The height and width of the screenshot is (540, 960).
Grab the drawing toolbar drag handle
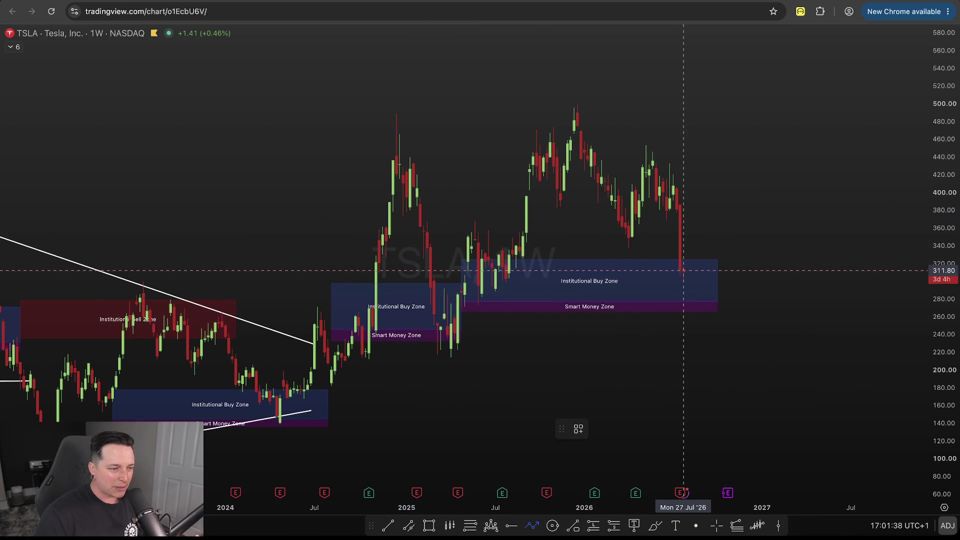pos(370,525)
